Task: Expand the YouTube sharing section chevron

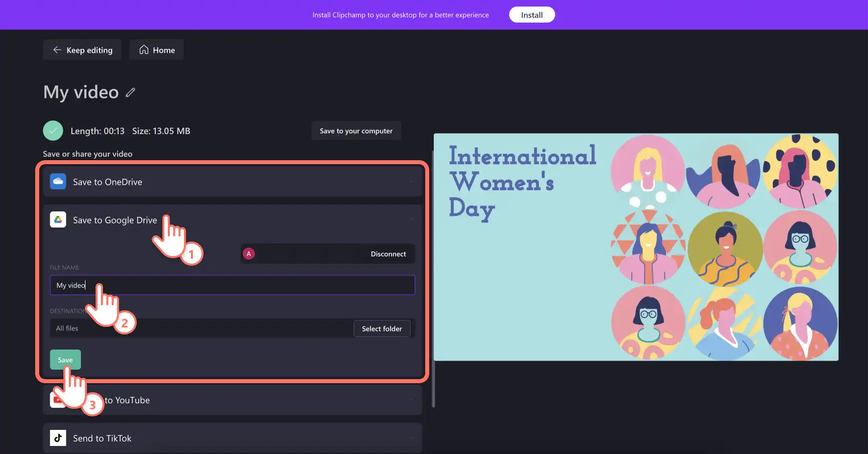Action: pyautogui.click(x=412, y=400)
